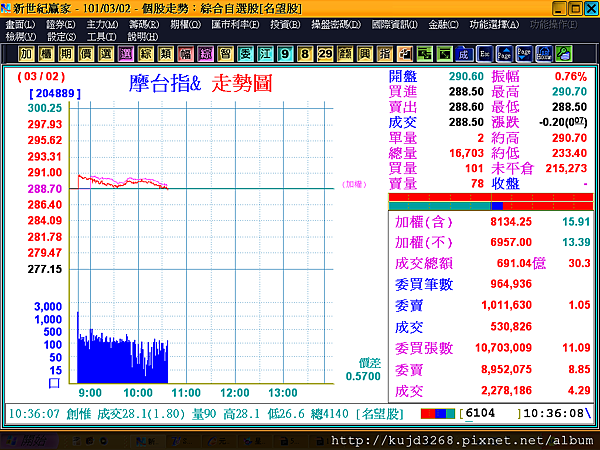Click the blue 成 toolbar icon
Viewport: 600px width, 450px height.
point(464,54)
